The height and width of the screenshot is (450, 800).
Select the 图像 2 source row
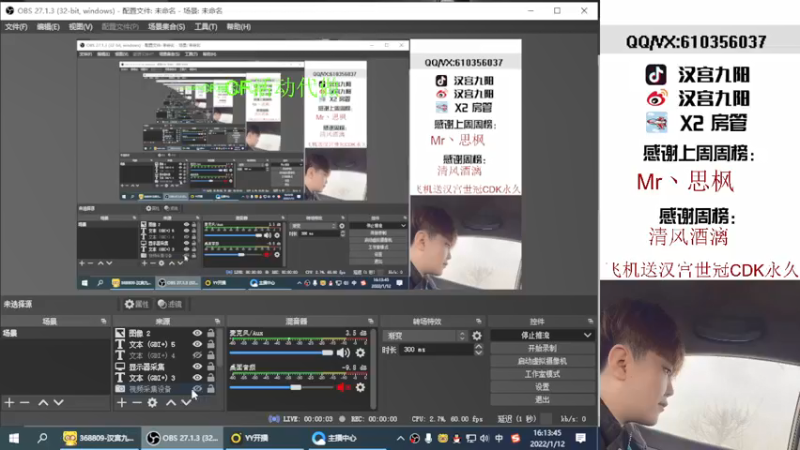click(x=165, y=333)
